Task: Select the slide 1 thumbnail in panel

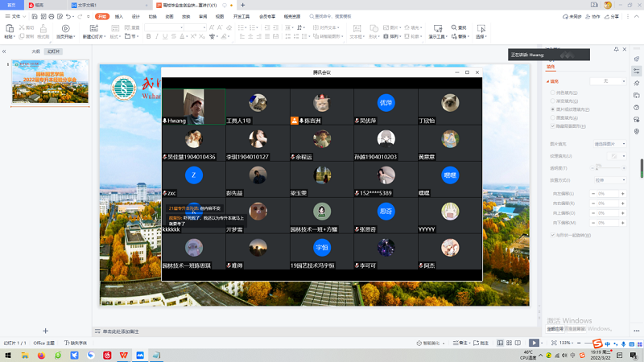Action: pos(50,82)
